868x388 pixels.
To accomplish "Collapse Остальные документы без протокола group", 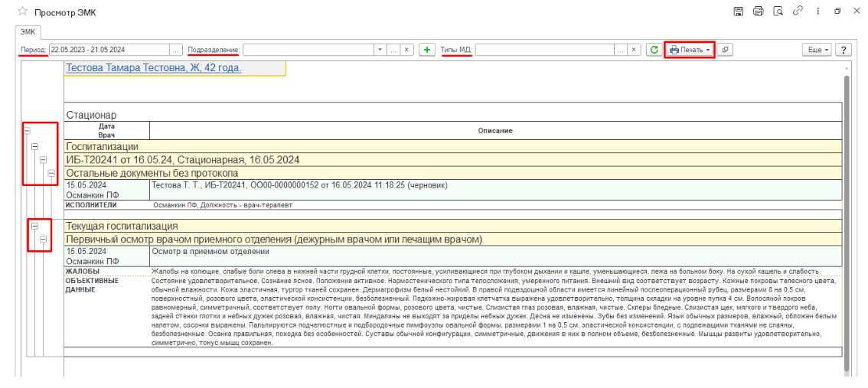I will tap(52, 174).
